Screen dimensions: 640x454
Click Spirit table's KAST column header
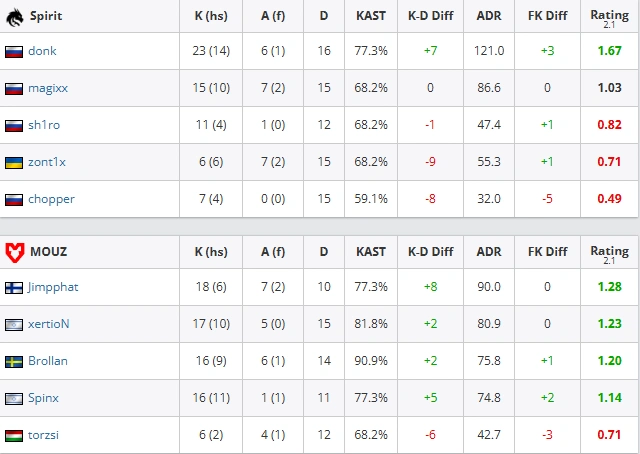[371, 15]
